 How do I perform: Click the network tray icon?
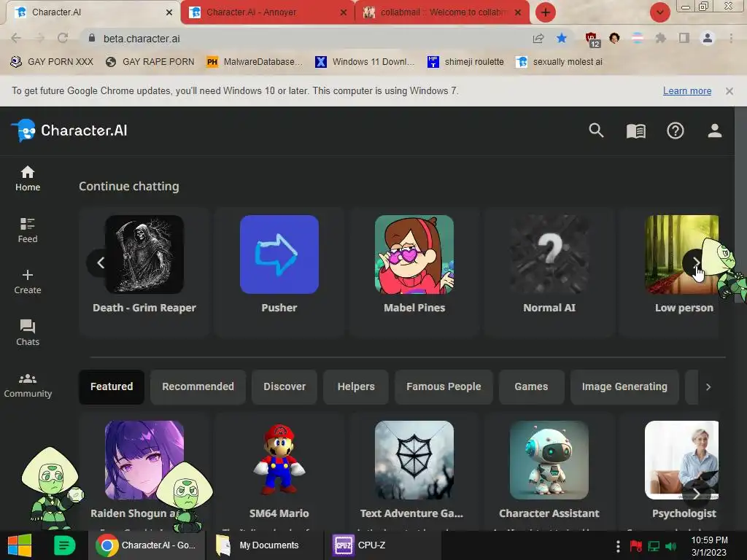654,546
